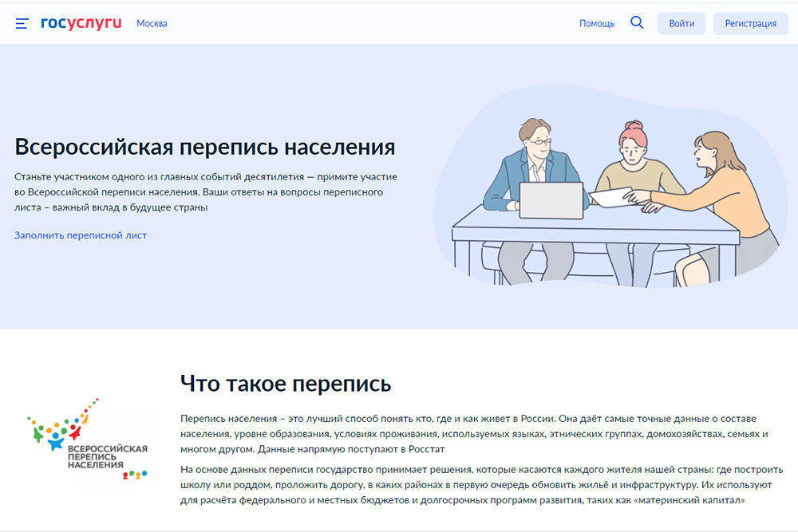
Task: Follow the Заполнить переписной лист link
Action: pyautogui.click(x=80, y=235)
